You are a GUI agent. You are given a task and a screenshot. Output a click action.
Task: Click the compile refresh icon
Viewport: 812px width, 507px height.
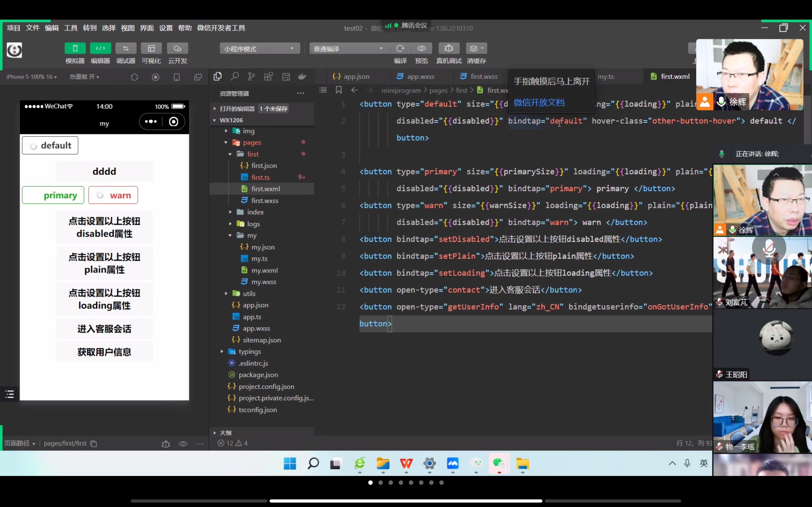400,48
